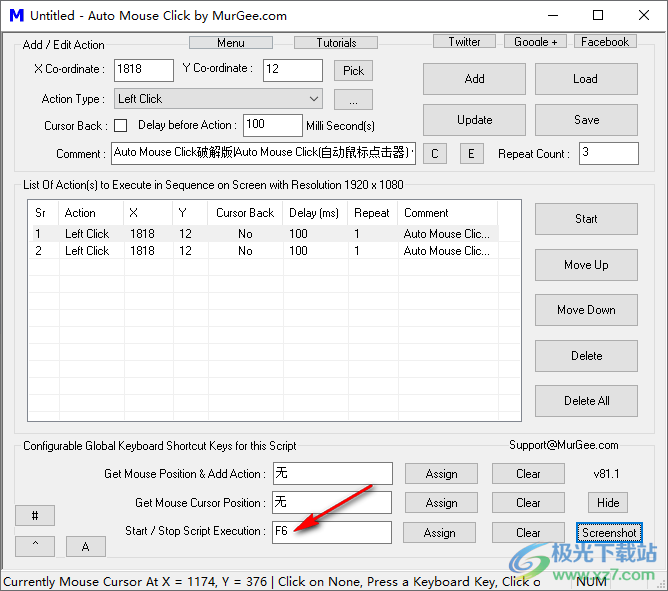668x591 pixels.
Task: Click the Cursor Back column header
Action: pos(245,213)
